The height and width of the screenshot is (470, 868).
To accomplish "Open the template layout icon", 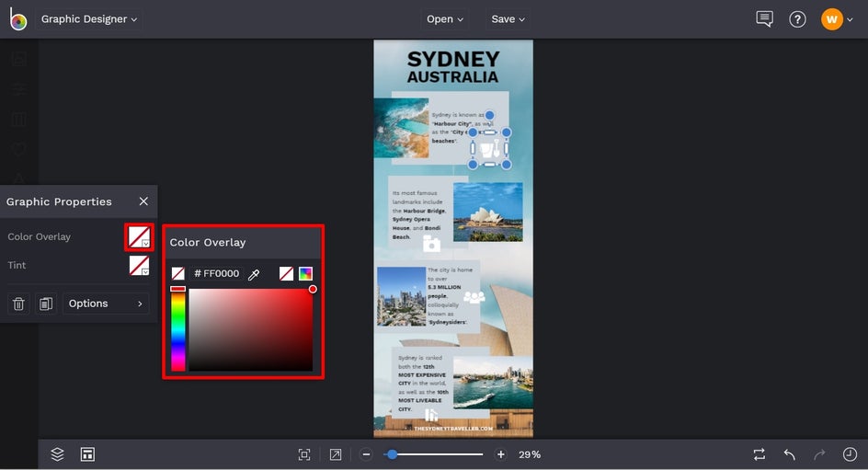I will pyautogui.click(x=87, y=454).
